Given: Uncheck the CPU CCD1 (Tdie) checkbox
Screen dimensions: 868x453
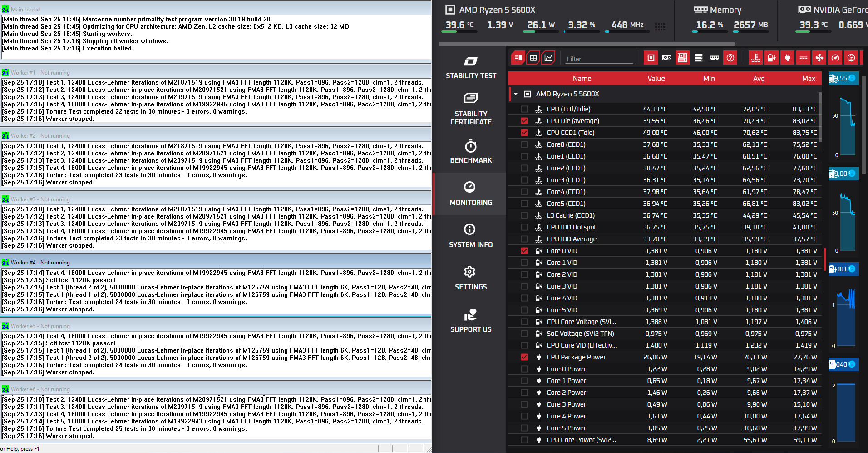Looking at the screenshot, I should coord(524,133).
